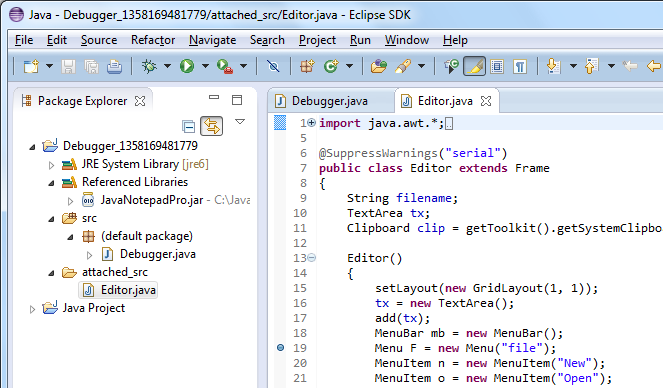Click the New Java Package icon

[x=307, y=66]
